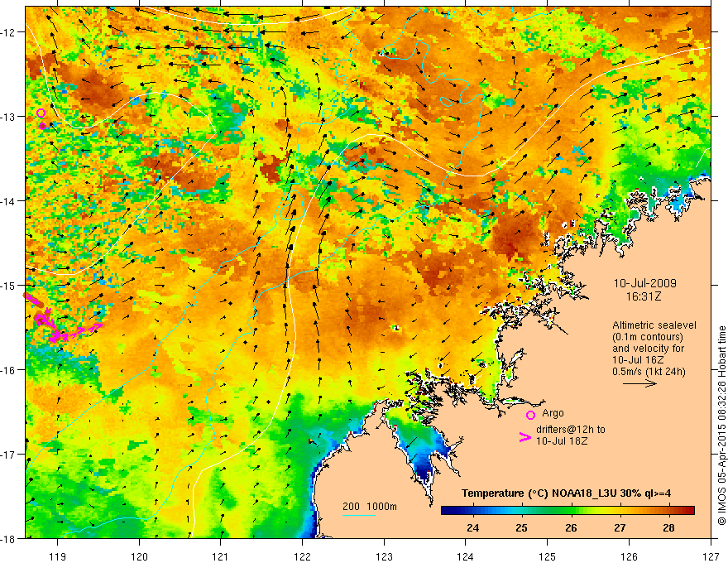
Task: Click the '10-Jul 18Z' legend text
Action: coord(562,440)
